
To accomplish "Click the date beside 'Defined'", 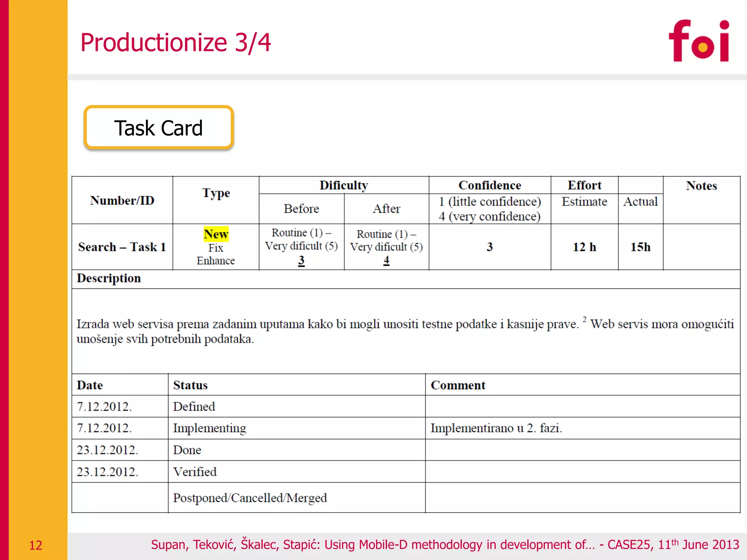I will tap(104, 407).
